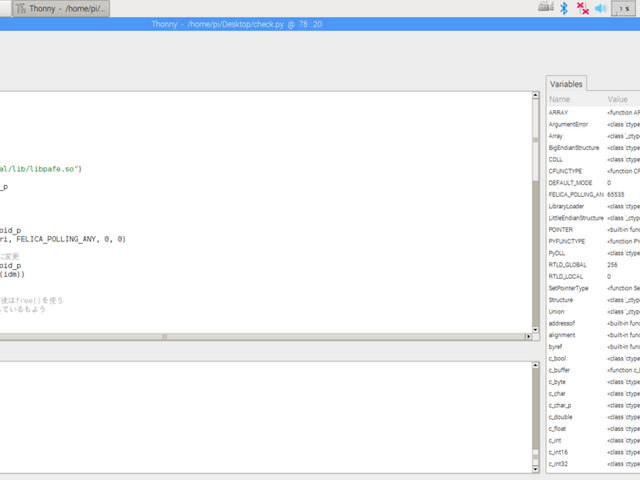This screenshot has height=480, width=640.
Task: Open the disconnected network icon menu
Action: [x=583, y=8]
